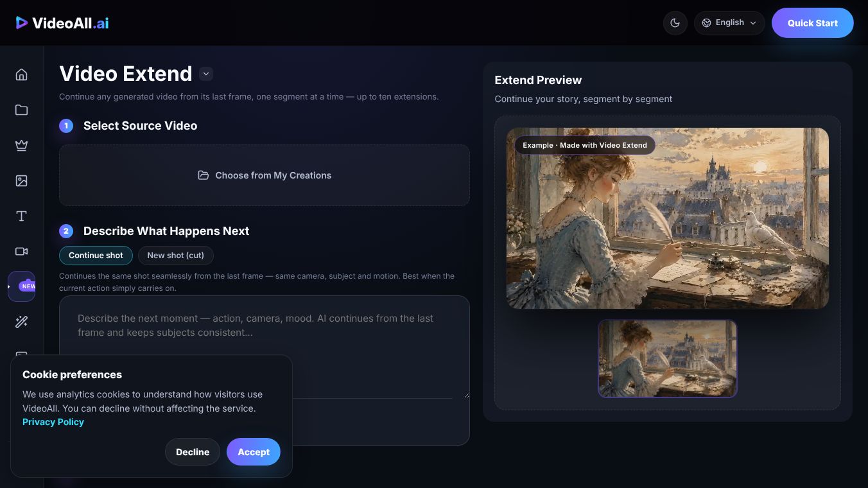Focus the "Describe the next moment" text box
Image resolution: width=868 pixels, height=488 pixels.
[265, 347]
